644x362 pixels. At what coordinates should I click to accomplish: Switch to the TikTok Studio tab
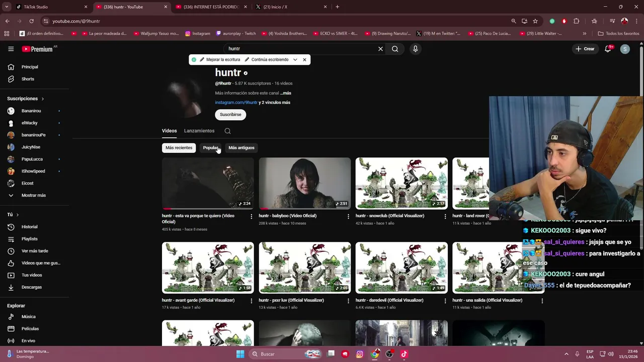point(50,7)
